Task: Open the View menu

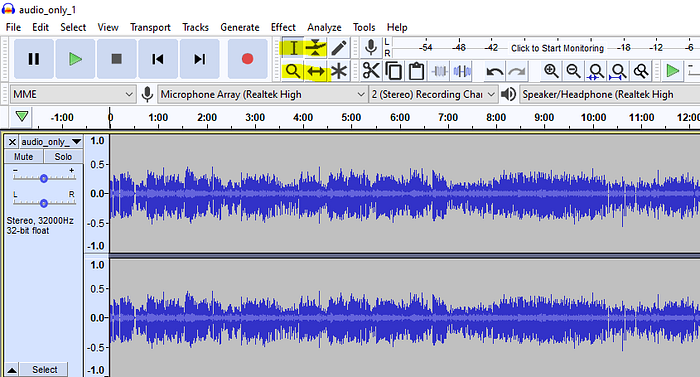Action: pos(108,27)
